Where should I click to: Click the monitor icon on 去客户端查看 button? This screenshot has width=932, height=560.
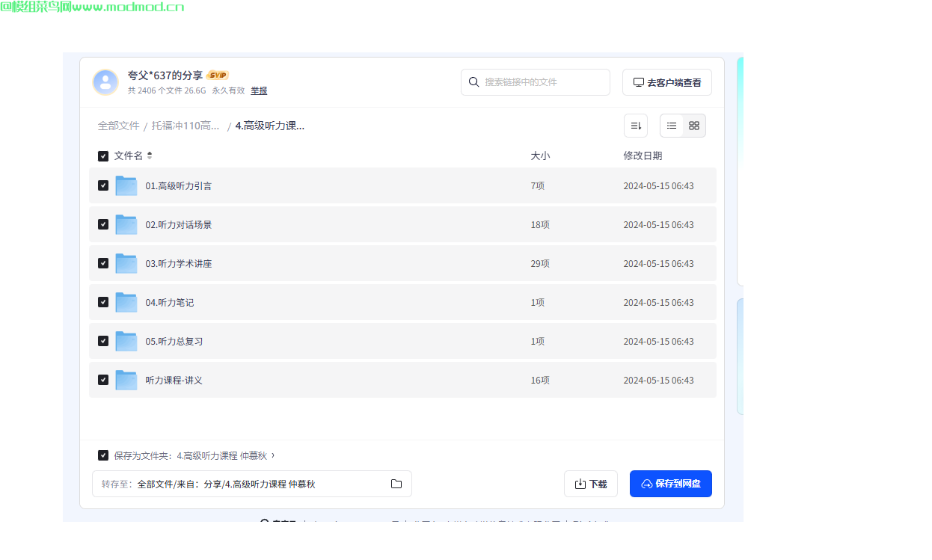[x=639, y=81]
